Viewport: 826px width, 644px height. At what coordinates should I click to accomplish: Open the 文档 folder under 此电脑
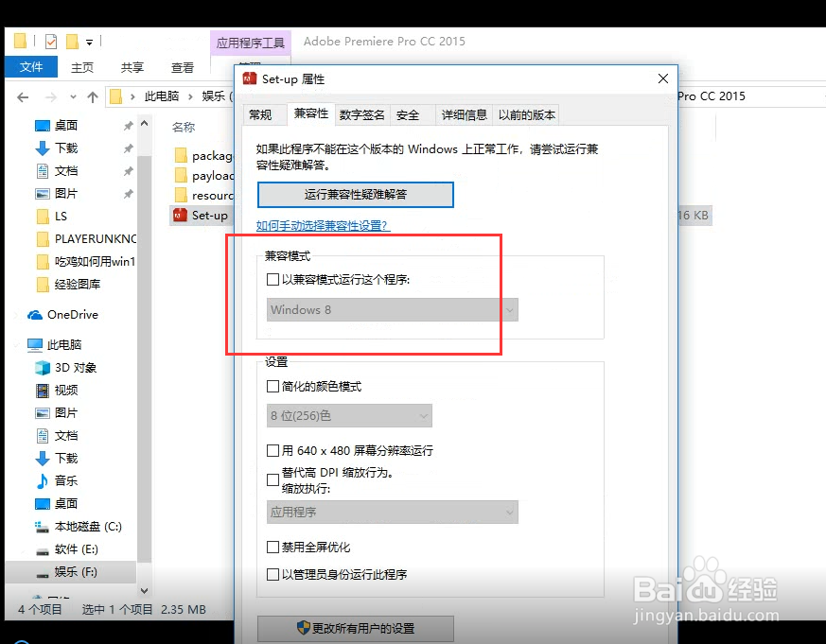tap(57, 435)
